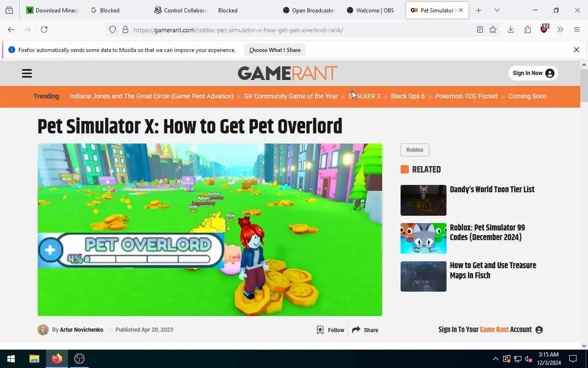This screenshot has width=588, height=368.
Task: Toggle reader view for this article
Action: pyautogui.click(x=480, y=29)
